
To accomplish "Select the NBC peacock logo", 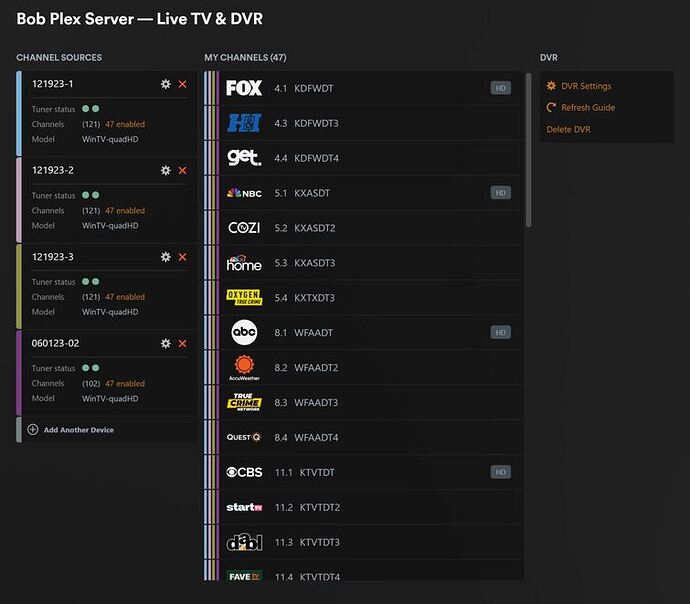I will 244,193.
